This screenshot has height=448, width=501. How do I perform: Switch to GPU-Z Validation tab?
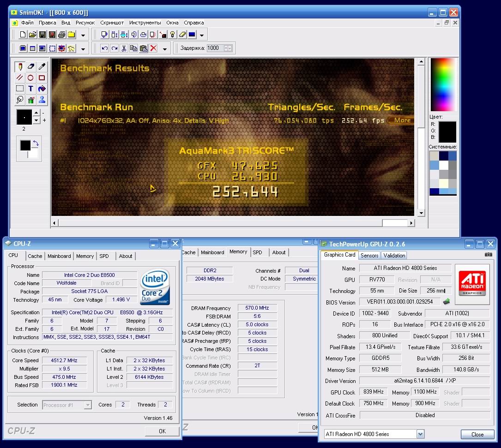pos(394,256)
